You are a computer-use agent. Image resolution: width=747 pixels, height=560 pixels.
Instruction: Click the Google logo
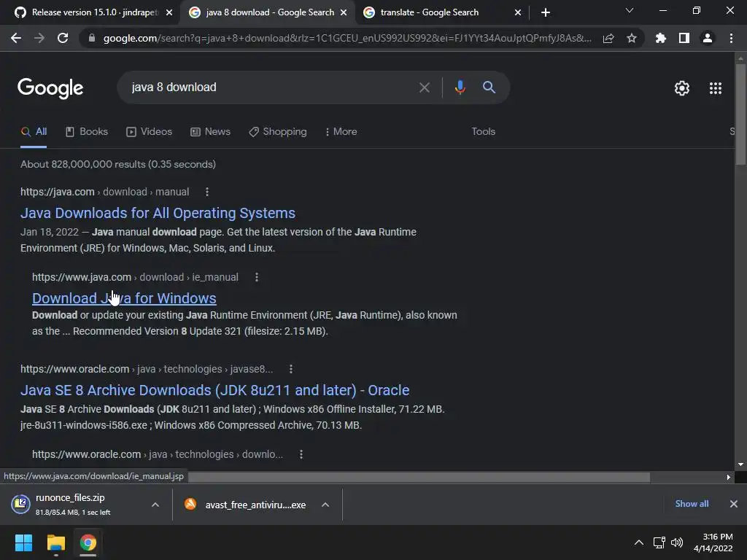(x=50, y=88)
